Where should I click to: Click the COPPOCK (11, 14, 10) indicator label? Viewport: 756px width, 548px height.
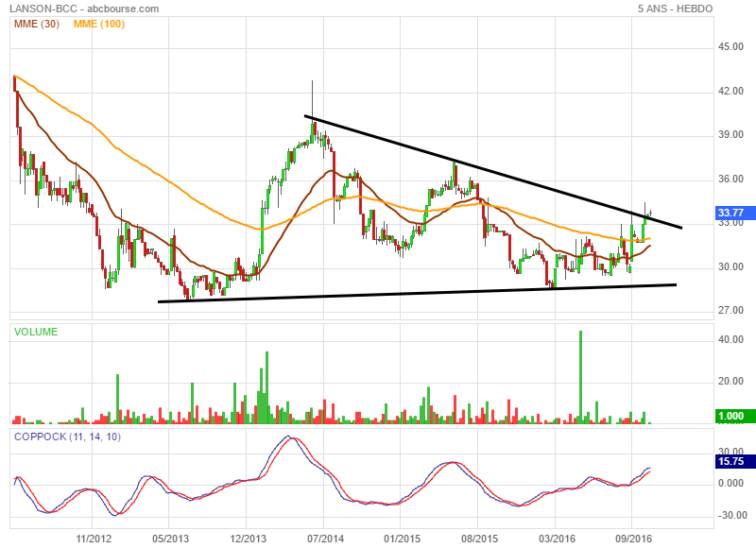point(67,437)
